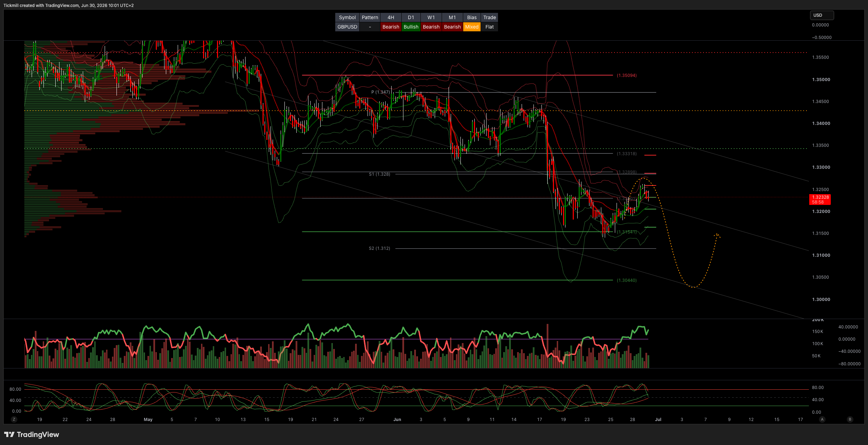Click the M1 Bearish cell
The width and height of the screenshot is (868, 445).
click(x=452, y=27)
